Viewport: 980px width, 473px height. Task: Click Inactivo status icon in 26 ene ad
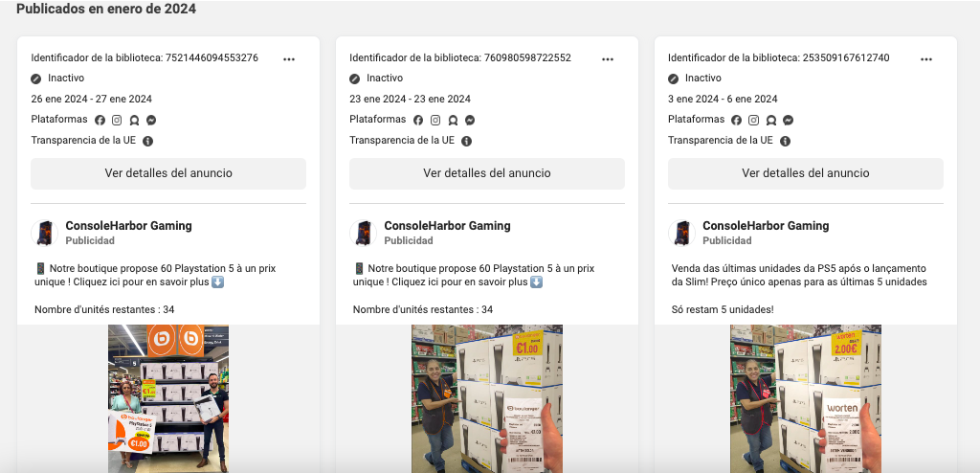[x=36, y=79]
